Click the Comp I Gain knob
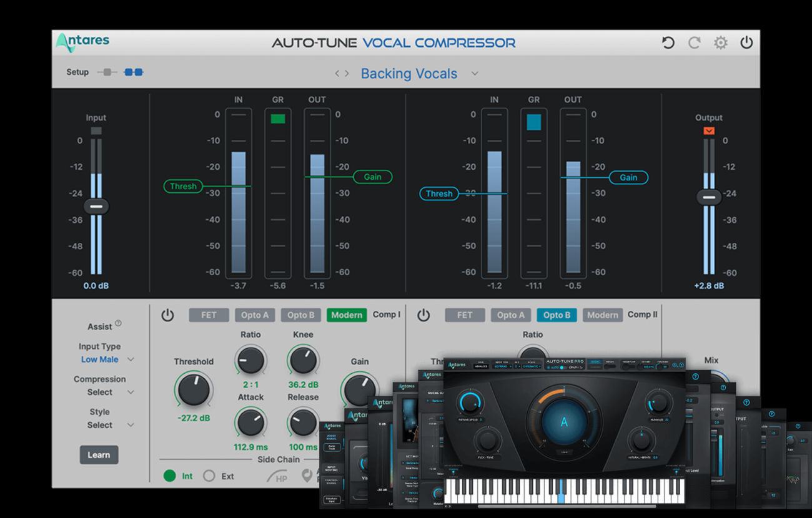The image size is (812, 518). (359, 389)
